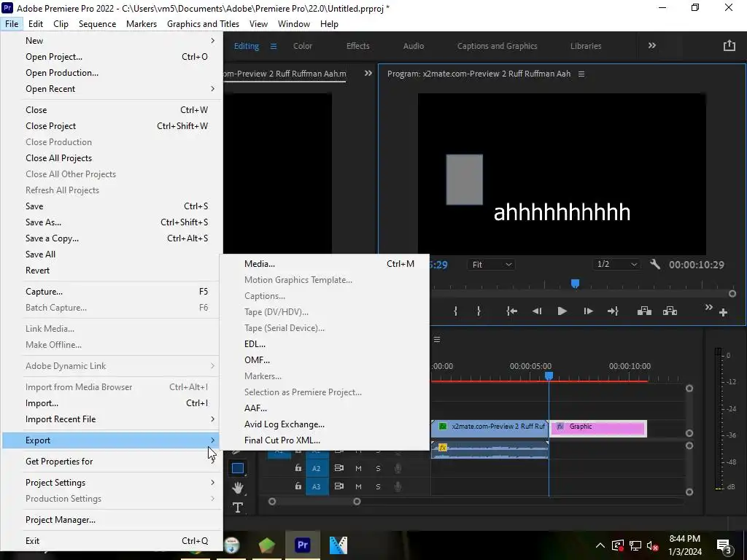
Task: Open the Fit zoom level dropdown
Action: pyautogui.click(x=491, y=264)
